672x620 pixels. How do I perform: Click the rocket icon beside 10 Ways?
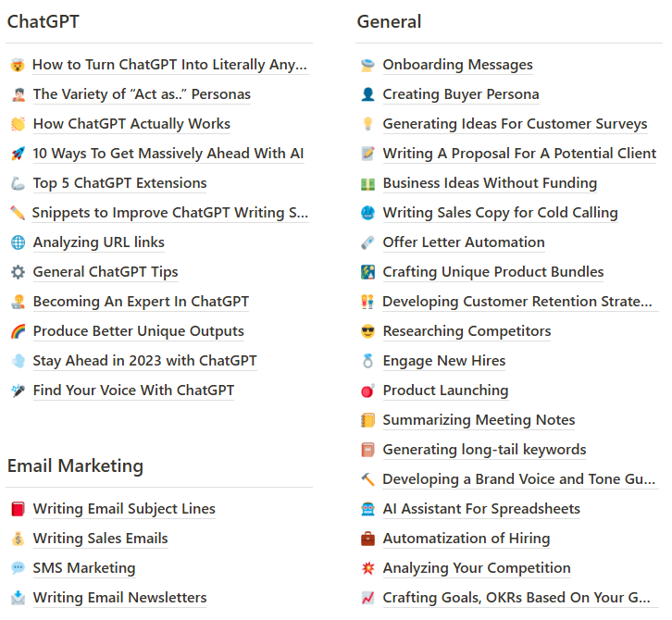(x=18, y=154)
